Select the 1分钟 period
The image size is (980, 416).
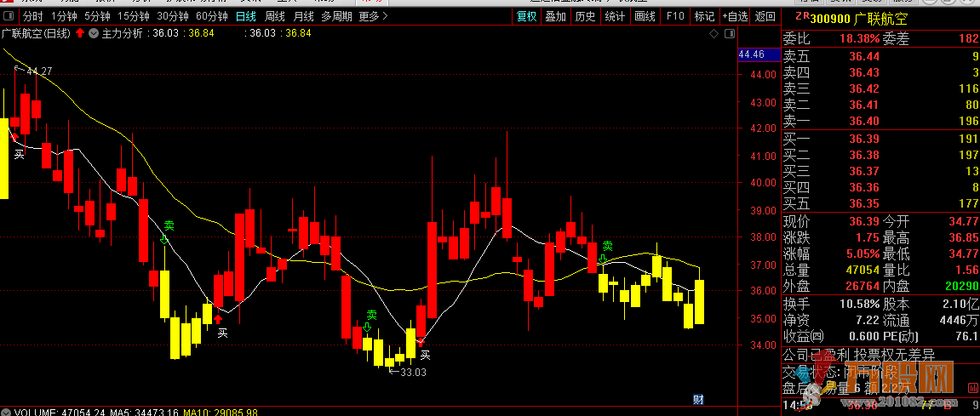click(63, 16)
